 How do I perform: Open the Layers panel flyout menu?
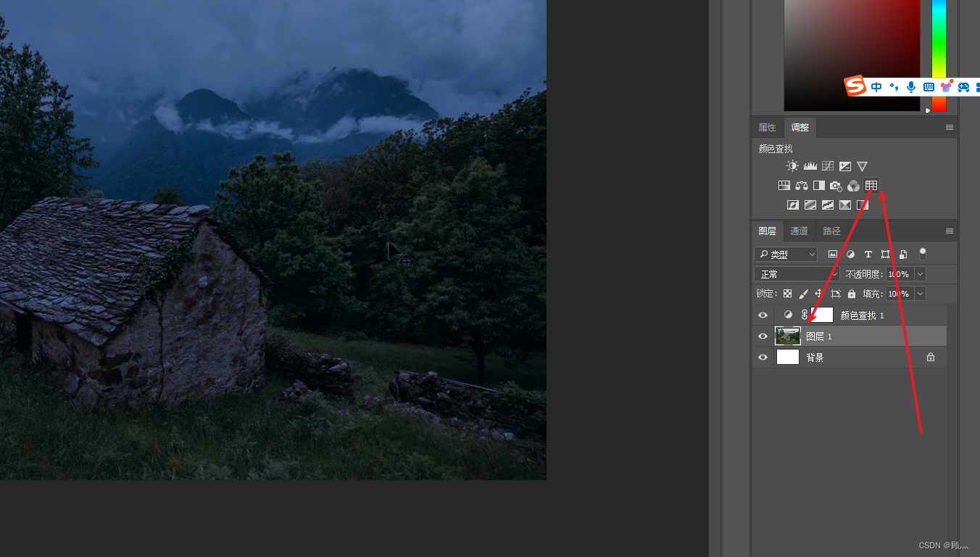point(950,231)
